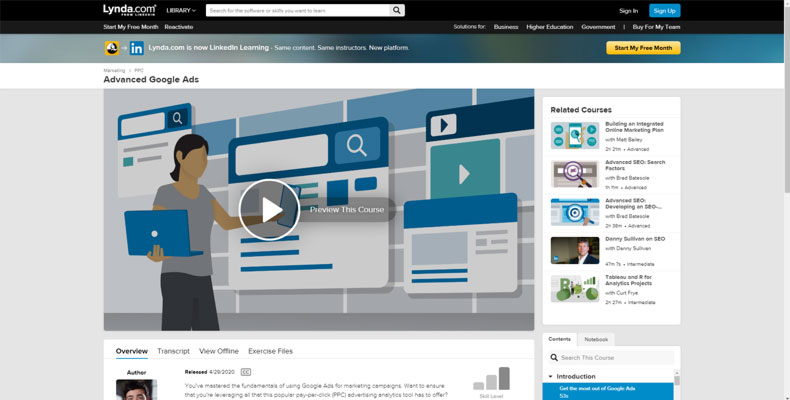The image size is (790, 400).
Task: Click the 'Advanced Google Ads' course title
Action: point(151,80)
